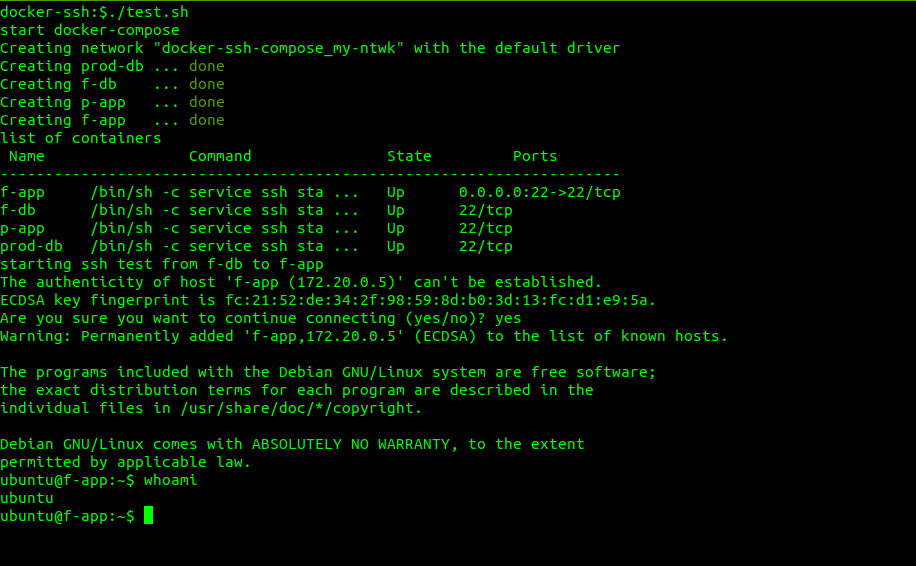Click the 'Name' column header
Viewport: 916px width, 566px height.
[x=27, y=157]
